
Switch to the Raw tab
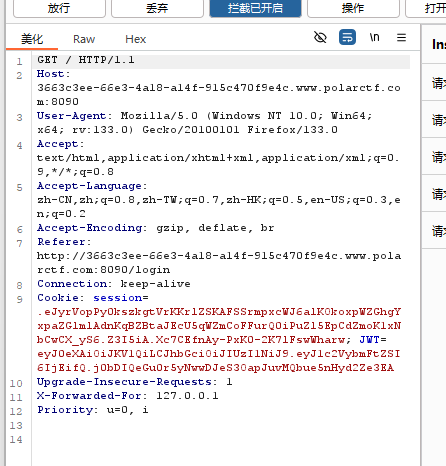point(84,39)
